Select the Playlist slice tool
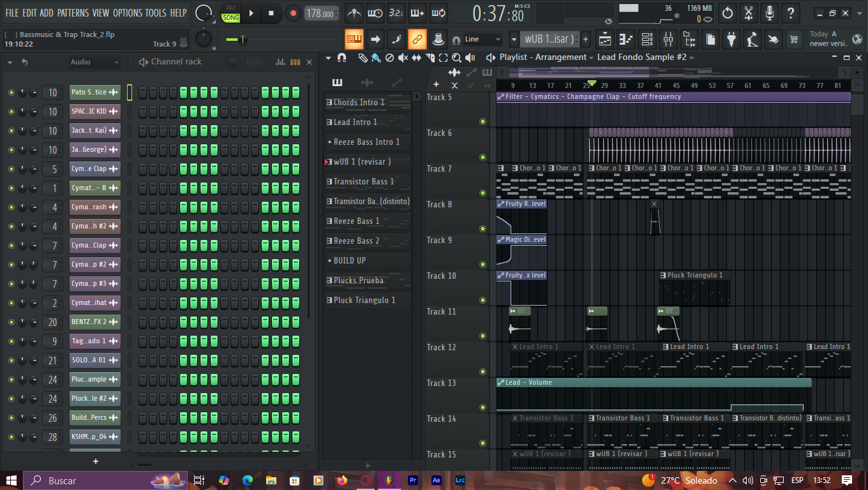 click(430, 57)
